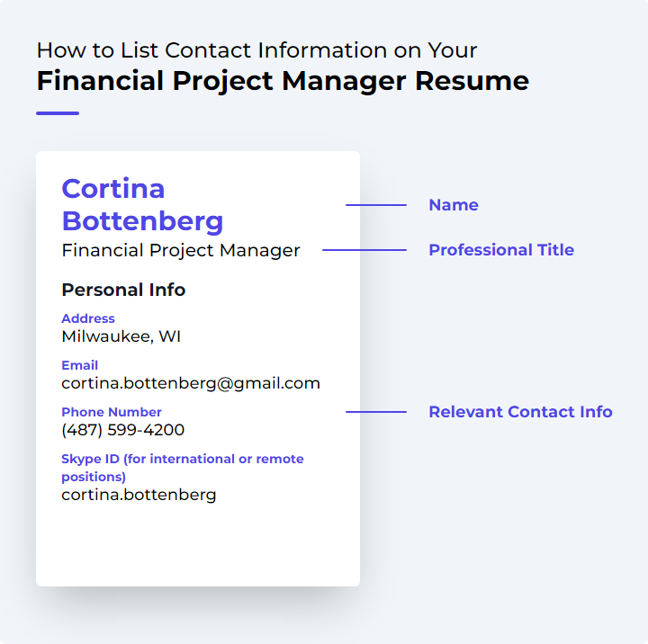This screenshot has height=644, width=648.
Task: Select the Milwaukee, WI address text
Action: tap(121, 336)
